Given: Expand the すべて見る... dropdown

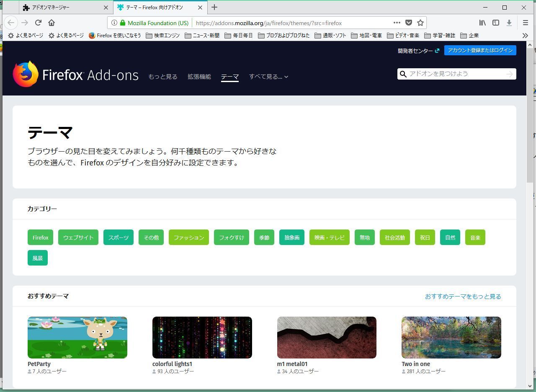Looking at the screenshot, I should (x=268, y=77).
